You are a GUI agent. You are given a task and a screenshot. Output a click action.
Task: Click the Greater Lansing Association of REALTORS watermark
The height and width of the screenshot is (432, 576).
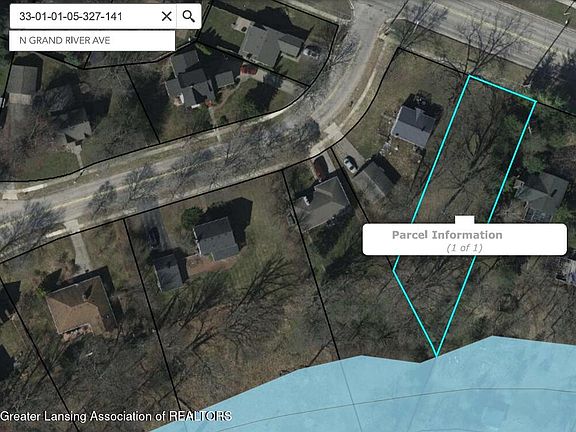coord(116,416)
